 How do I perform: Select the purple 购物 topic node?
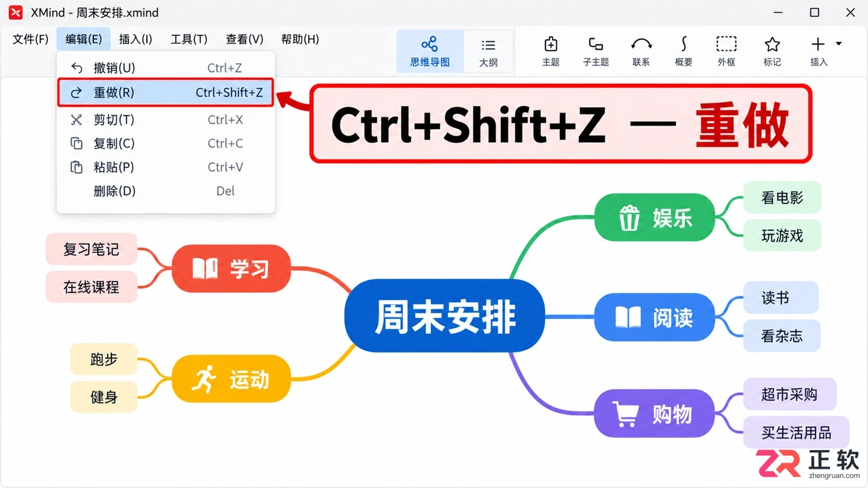655,414
